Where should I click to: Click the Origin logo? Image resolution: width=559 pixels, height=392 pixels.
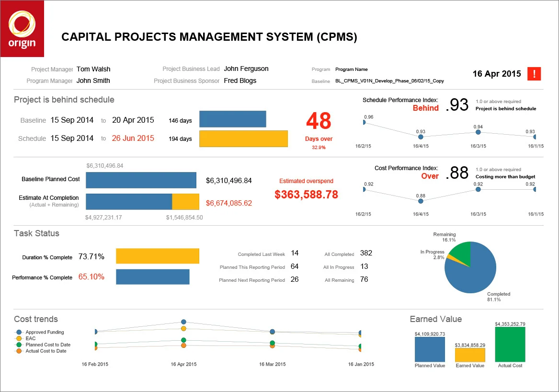(22, 29)
